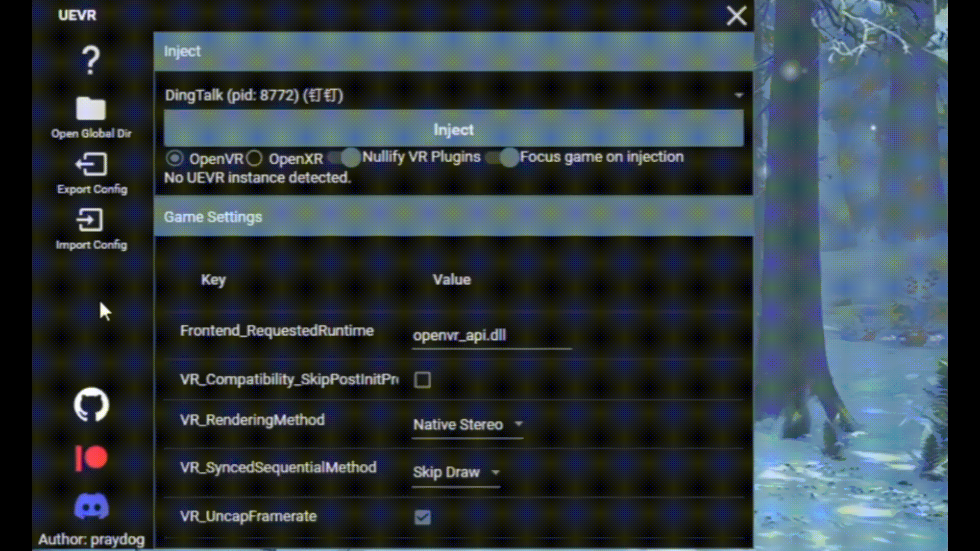Open the GitHub repository icon
This screenshot has height=551, width=980.
pos(91,405)
